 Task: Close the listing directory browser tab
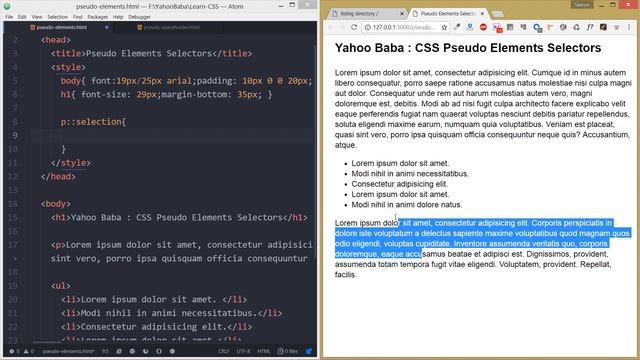[x=402, y=13]
